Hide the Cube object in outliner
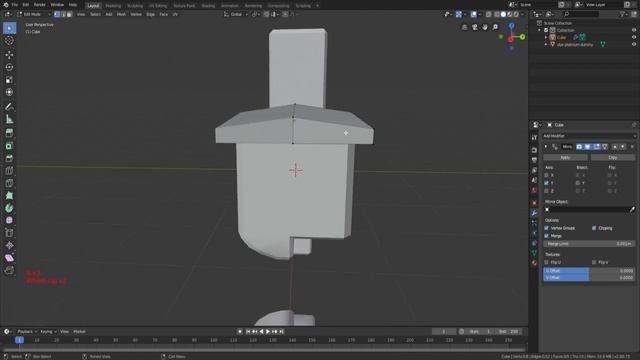The width and height of the screenshot is (640, 360). pos(634,37)
